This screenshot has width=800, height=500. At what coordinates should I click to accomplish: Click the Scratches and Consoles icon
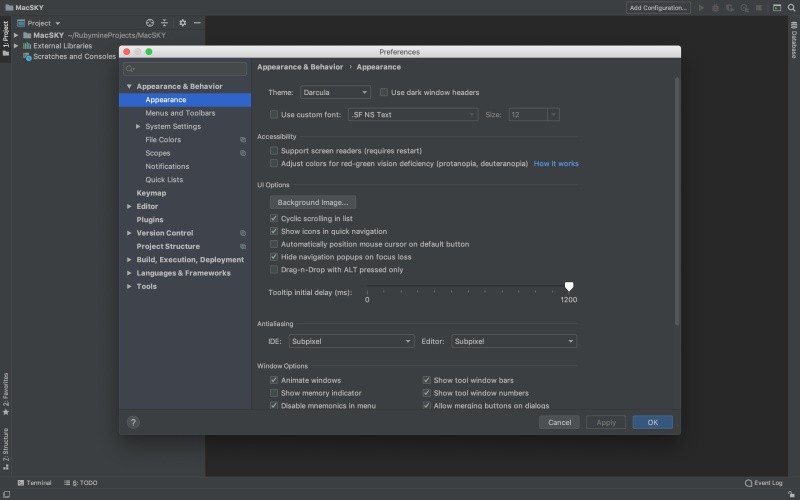coord(28,57)
